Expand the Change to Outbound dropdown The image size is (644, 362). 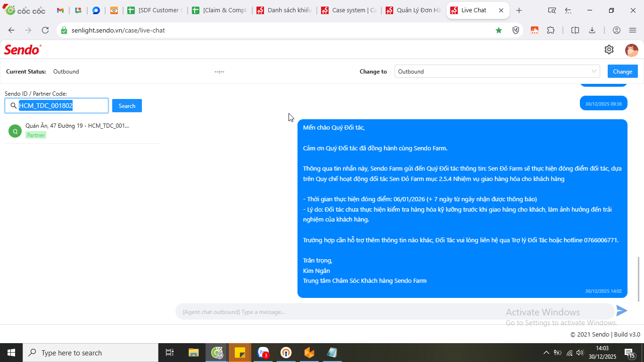pos(497,72)
